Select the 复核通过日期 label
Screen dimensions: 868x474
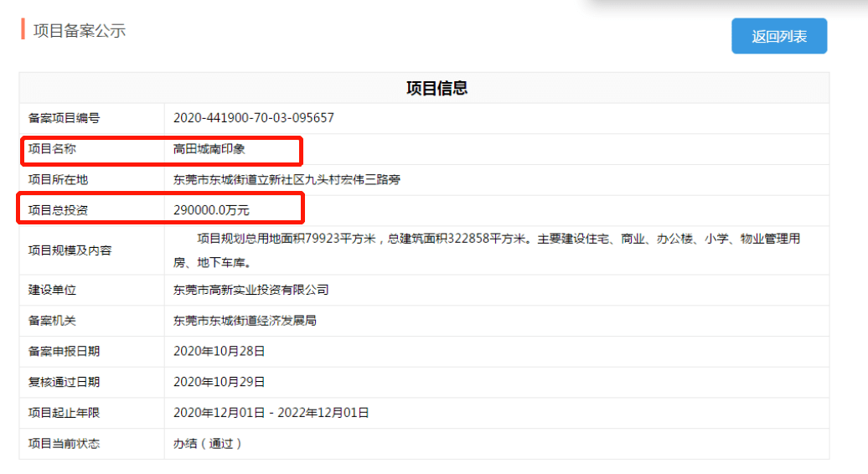(64, 382)
